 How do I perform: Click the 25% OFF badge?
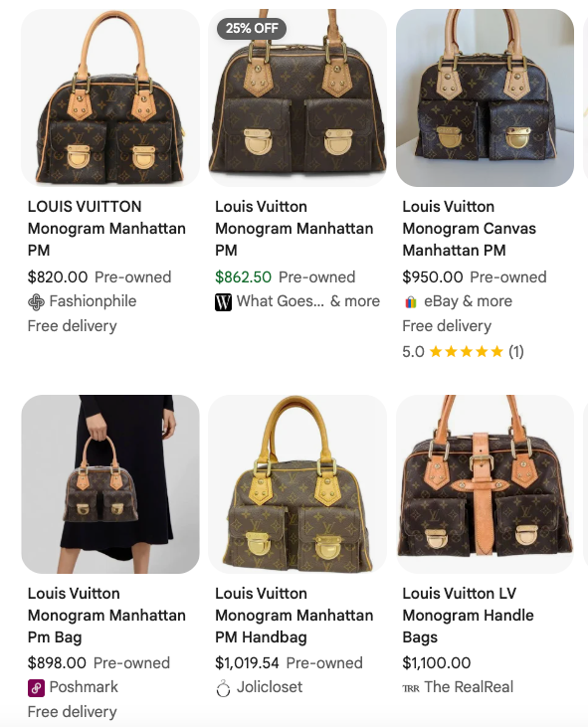pos(252,28)
